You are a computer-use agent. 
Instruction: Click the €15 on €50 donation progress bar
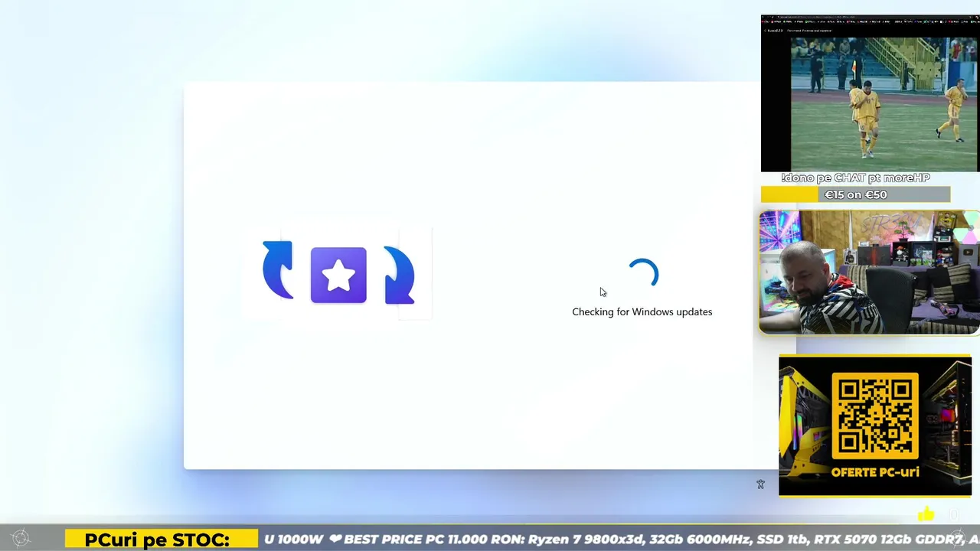[x=856, y=194]
